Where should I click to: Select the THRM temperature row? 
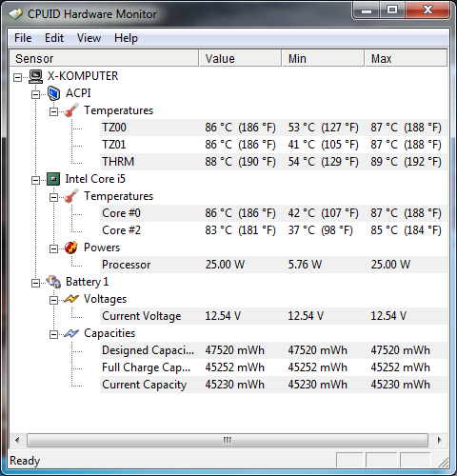(273, 162)
